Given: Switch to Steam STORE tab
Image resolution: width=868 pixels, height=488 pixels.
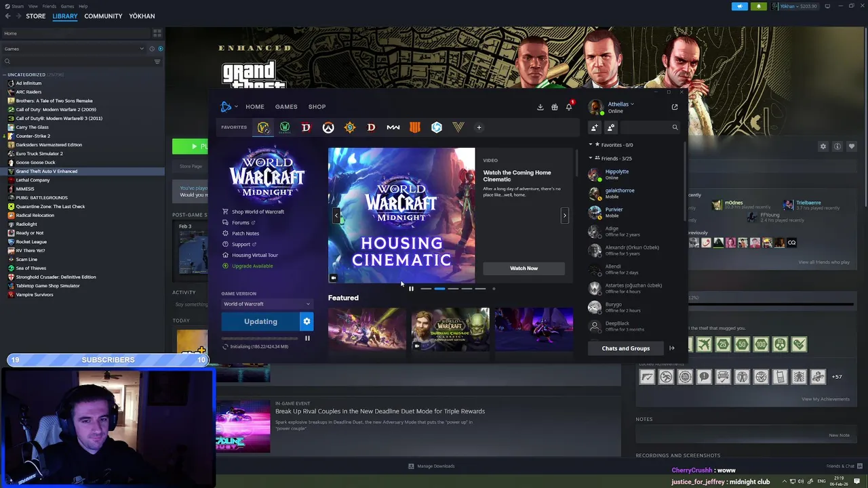Looking at the screenshot, I should 36,16.
